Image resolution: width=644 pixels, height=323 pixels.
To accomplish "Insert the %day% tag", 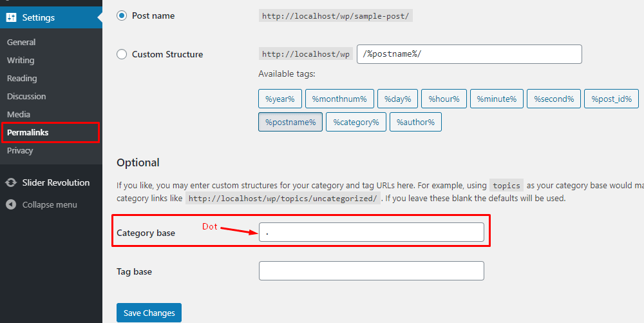I will coord(397,99).
